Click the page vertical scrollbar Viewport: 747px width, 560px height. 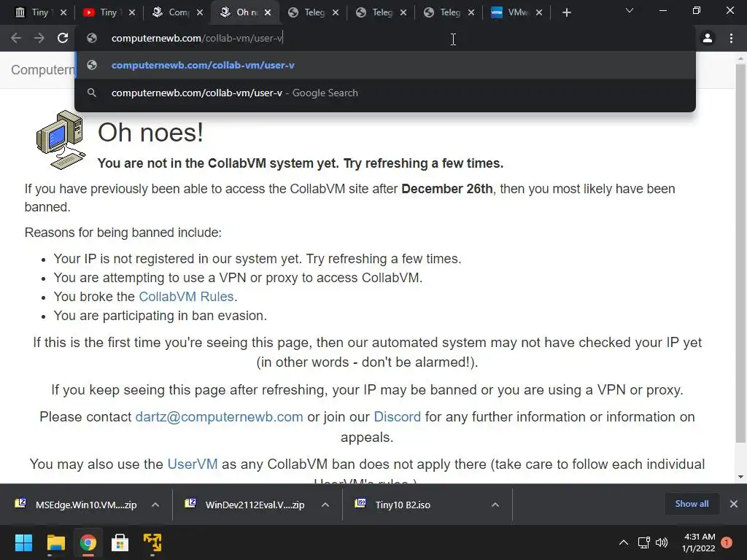[x=740, y=252]
